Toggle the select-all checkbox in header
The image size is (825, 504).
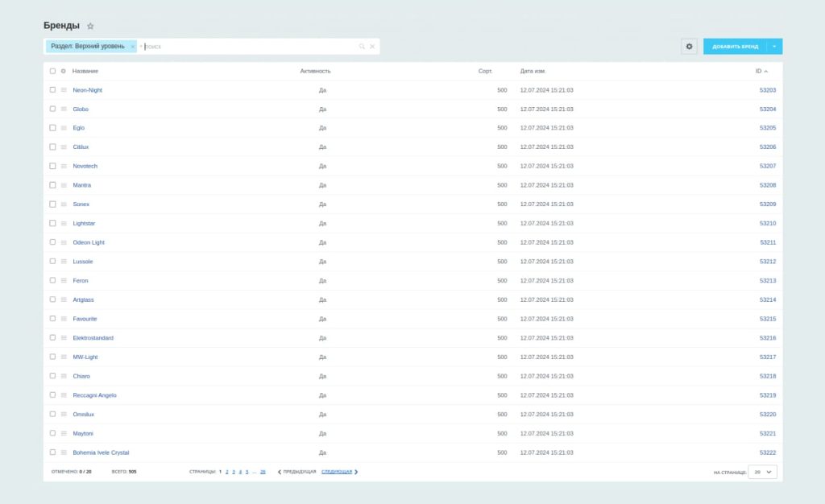52,71
